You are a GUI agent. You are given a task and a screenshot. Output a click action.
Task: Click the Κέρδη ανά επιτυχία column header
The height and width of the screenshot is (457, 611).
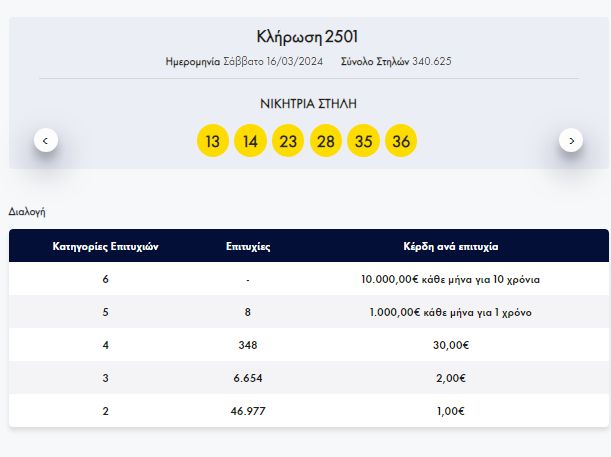[x=451, y=247]
